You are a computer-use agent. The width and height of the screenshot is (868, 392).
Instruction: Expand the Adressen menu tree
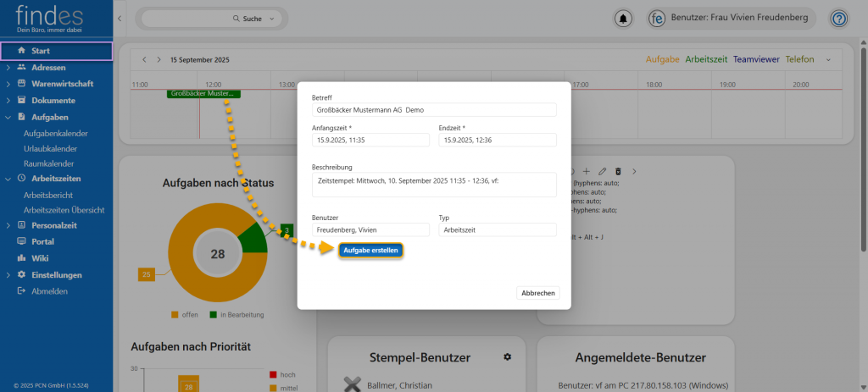[x=8, y=67]
